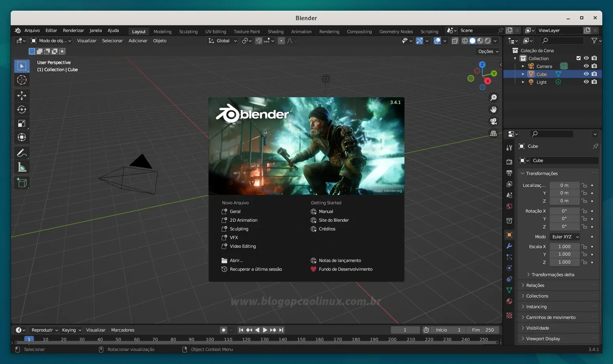The image size is (613, 364).
Task: Expand the Camera item in outliner
Action: (x=523, y=66)
